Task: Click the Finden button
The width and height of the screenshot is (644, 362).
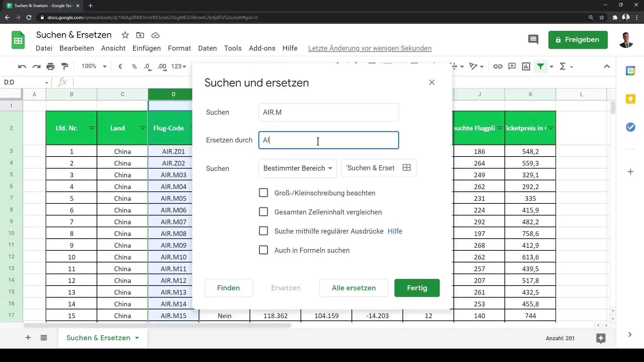Action: [228, 288]
